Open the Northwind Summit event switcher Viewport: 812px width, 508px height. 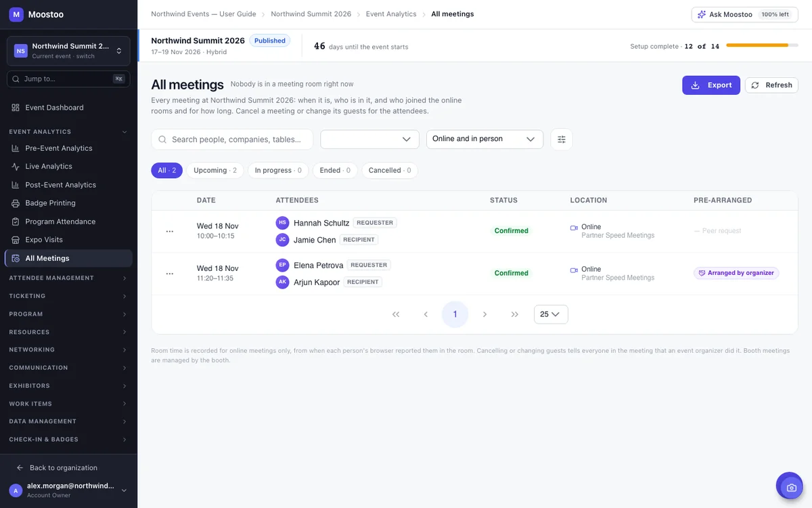pos(68,51)
